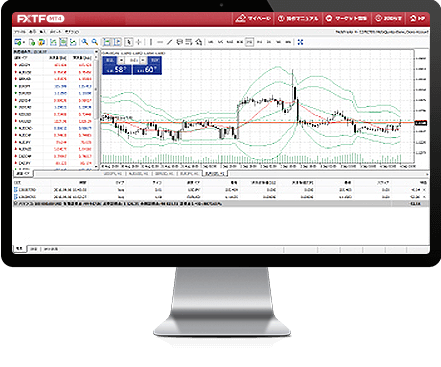This screenshot has width=441, height=367.
Task: Select the arrow cursor tool
Action: click(129, 42)
